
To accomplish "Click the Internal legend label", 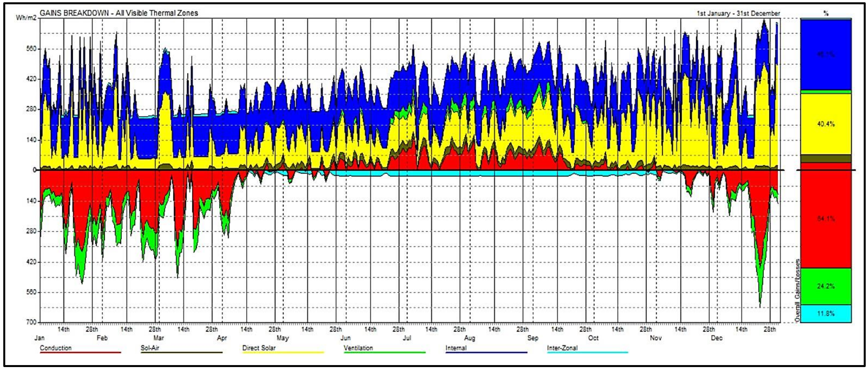I will pyautogui.click(x=456, y=348).
